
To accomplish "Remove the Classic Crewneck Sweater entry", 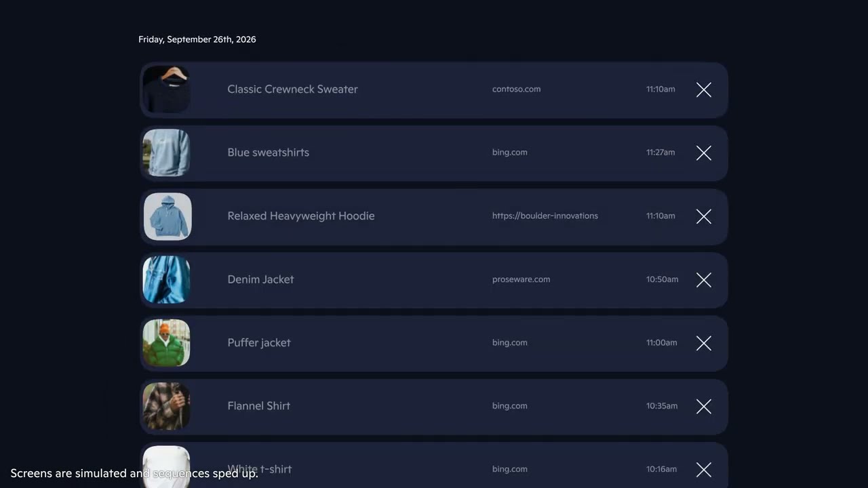I will click(703, 89).
